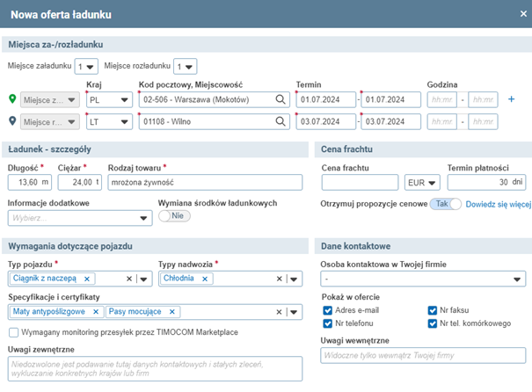Remove the Pasy mocujące tag
This screenshot has width=532, height=392.
(172, 312)
